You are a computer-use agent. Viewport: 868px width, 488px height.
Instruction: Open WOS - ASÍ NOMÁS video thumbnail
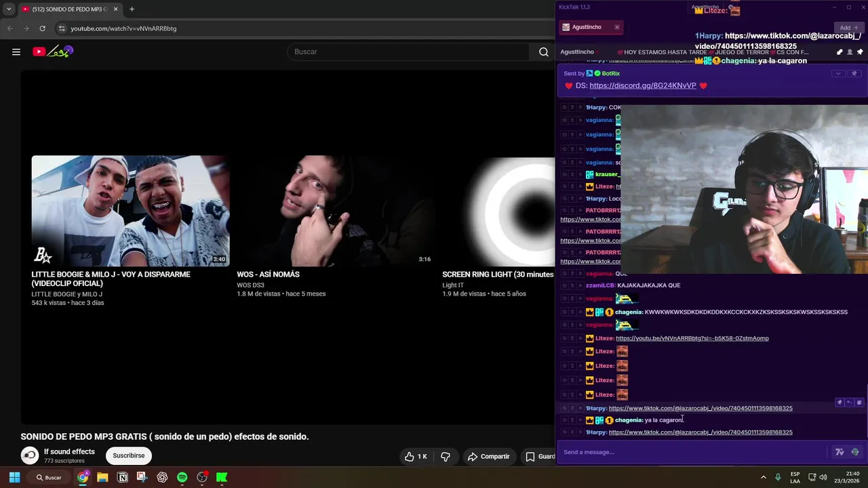pyautogui.click(x=336, y=211)
